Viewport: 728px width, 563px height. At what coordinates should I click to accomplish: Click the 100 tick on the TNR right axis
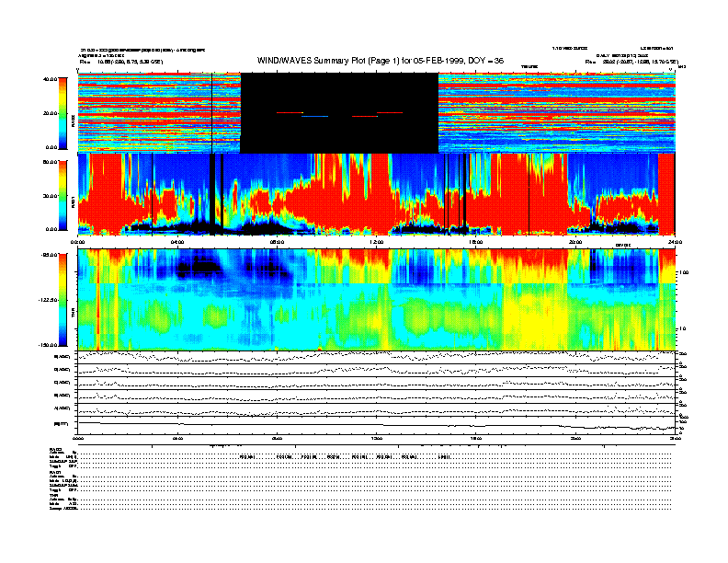[x=683, y=272]
